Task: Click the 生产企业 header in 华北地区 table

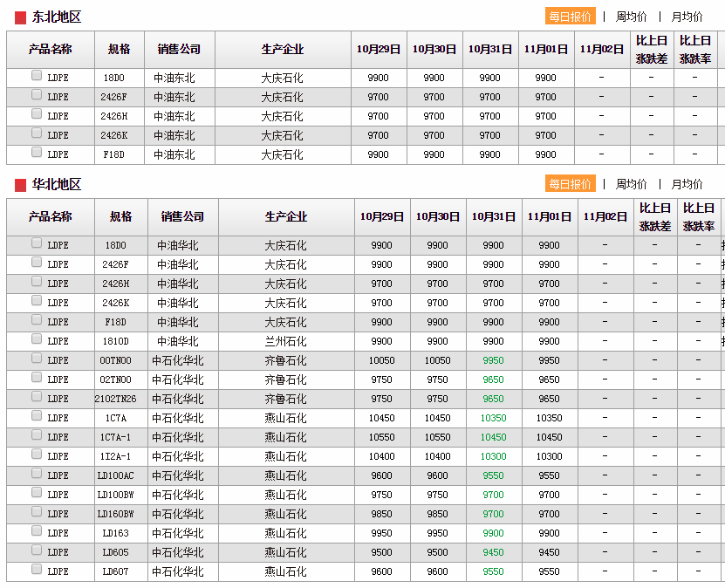Action: (286, 217)
